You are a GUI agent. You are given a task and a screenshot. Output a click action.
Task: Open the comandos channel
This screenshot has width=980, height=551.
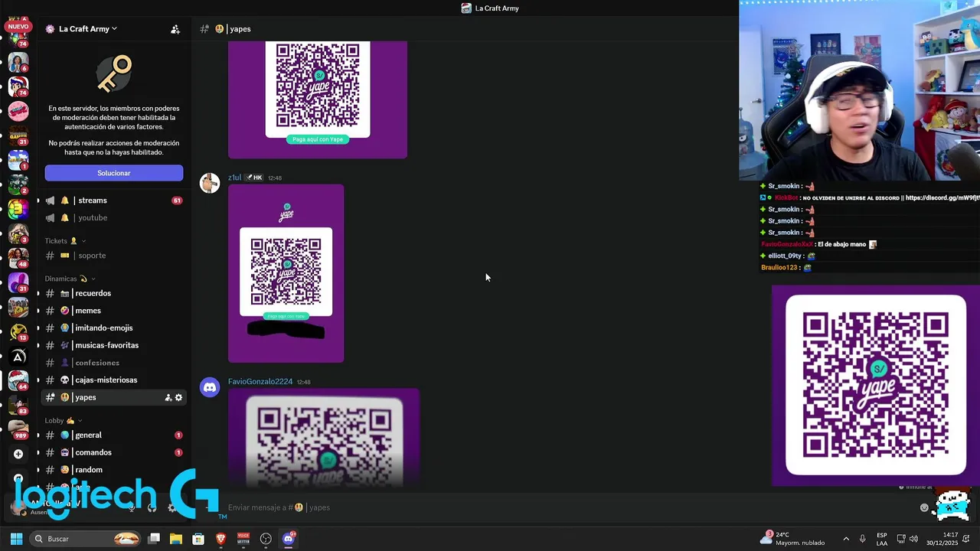click(x=112, y=452)
